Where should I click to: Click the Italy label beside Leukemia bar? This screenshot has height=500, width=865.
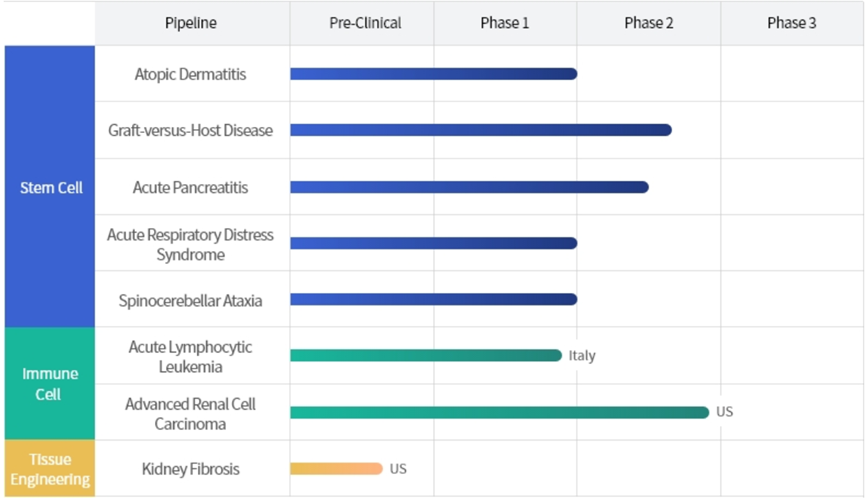(x=582, y=356)
